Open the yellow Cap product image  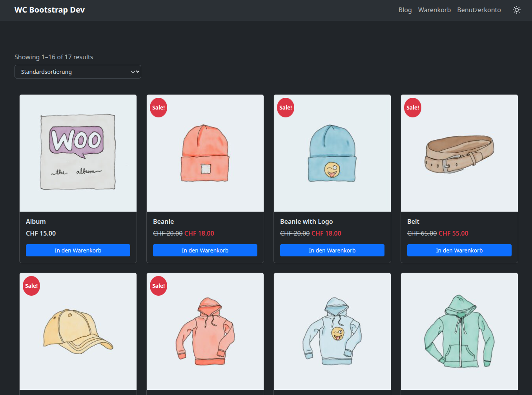click(78, 331)
